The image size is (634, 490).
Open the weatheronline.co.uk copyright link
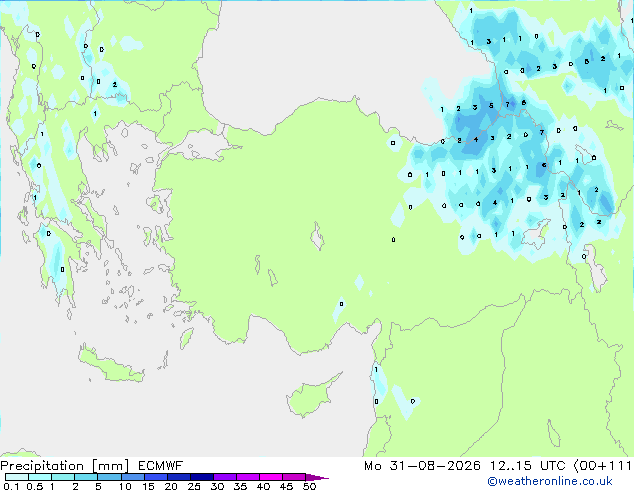549,481
